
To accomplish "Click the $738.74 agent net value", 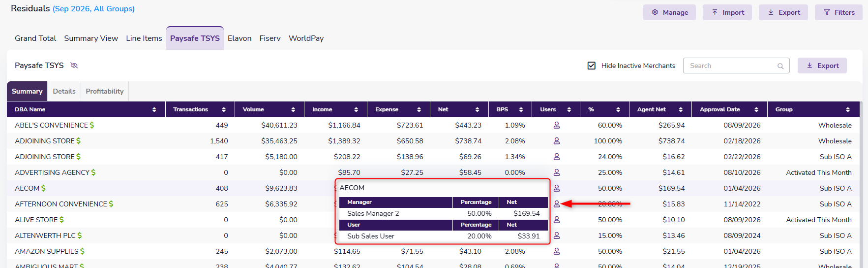I will [672, 141].
